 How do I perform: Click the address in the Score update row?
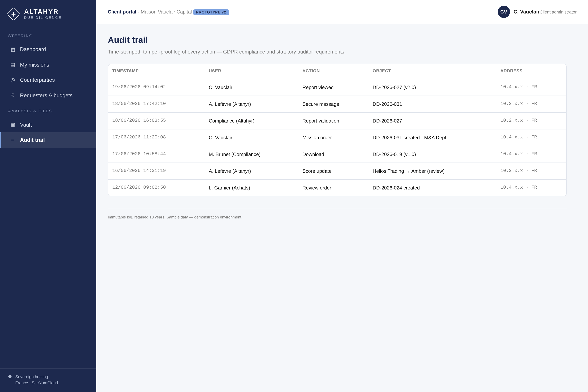click(x=519, y=171)
